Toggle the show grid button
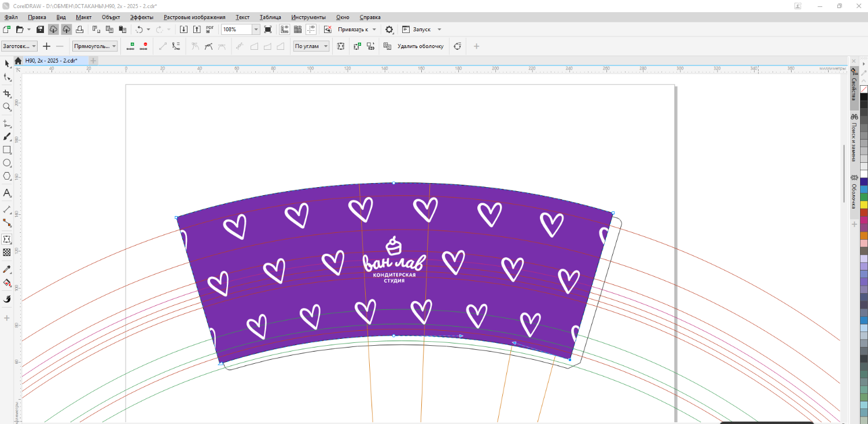This screenshot has width=868, height=424. (x=298, y=29)
